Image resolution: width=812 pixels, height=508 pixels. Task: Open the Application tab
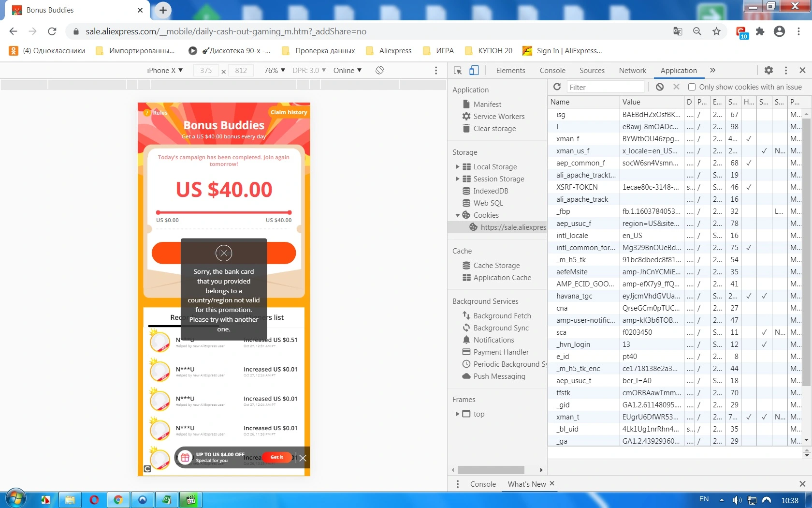679,70
